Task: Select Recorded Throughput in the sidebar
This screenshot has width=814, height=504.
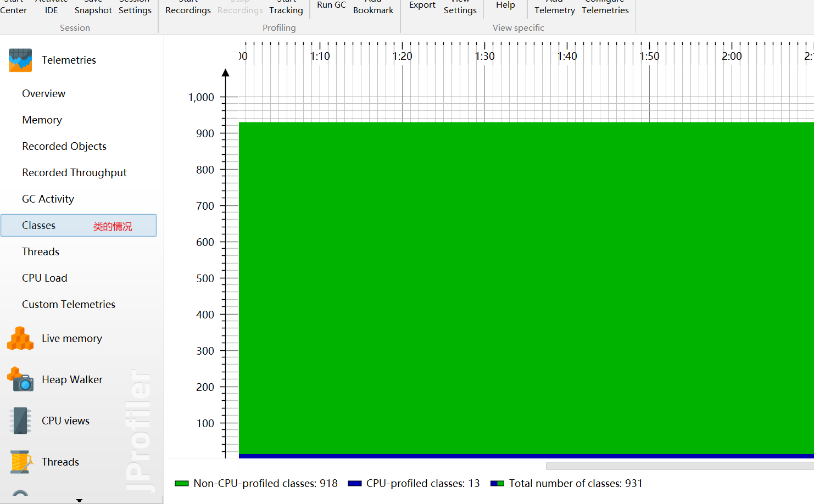Action: [74, 172]
